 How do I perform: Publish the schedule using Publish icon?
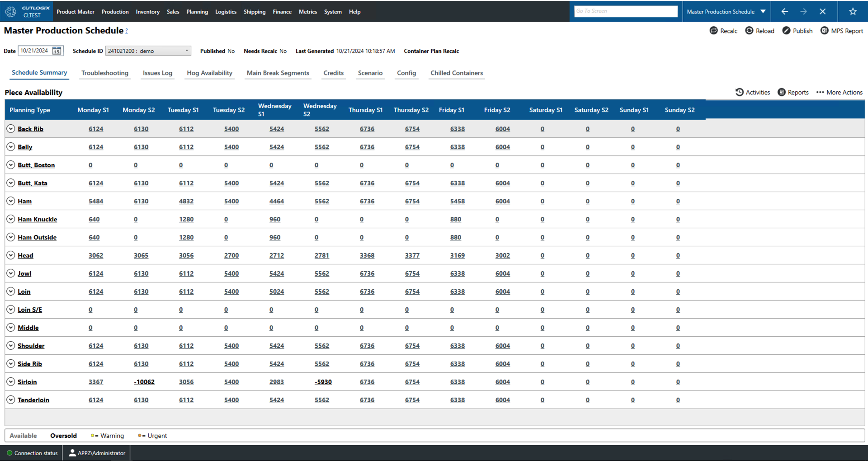pyautogui.click(x=787, y=31)
